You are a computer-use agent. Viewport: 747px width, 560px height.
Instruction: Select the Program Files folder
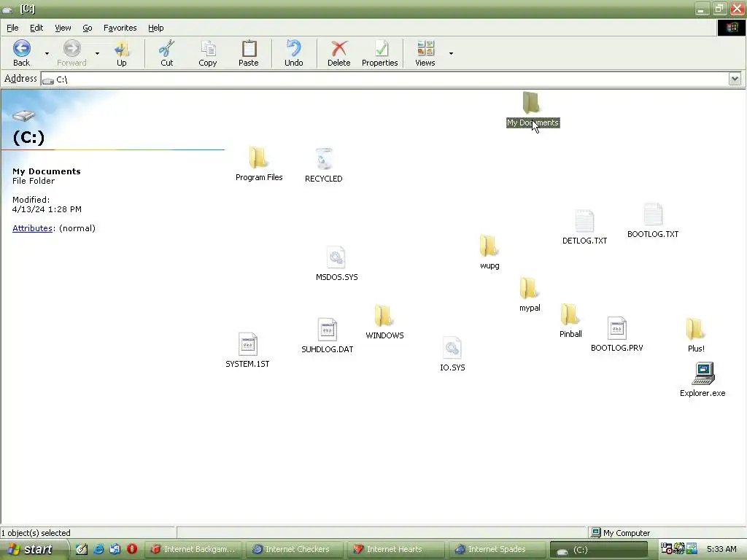pos(259,164)
